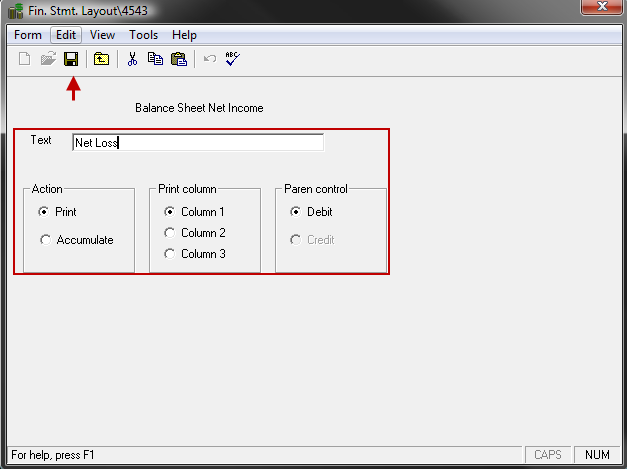627x469 pixels.
Task: Click the Paste clipboard icon
Action: click(179, 59)
